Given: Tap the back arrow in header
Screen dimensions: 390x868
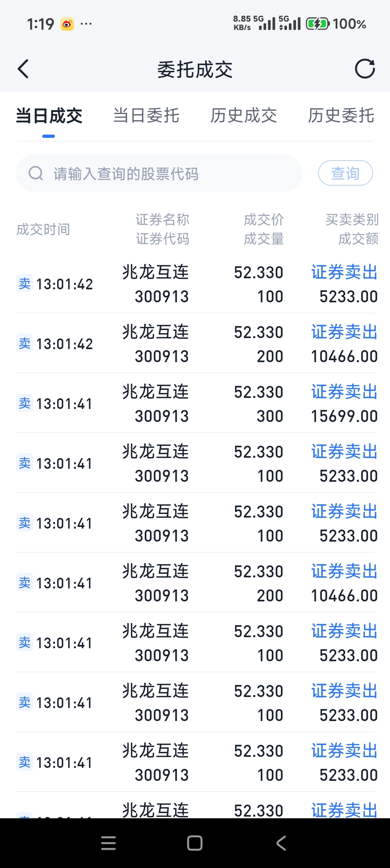Looking at the screenshot, I should (23, 69).
